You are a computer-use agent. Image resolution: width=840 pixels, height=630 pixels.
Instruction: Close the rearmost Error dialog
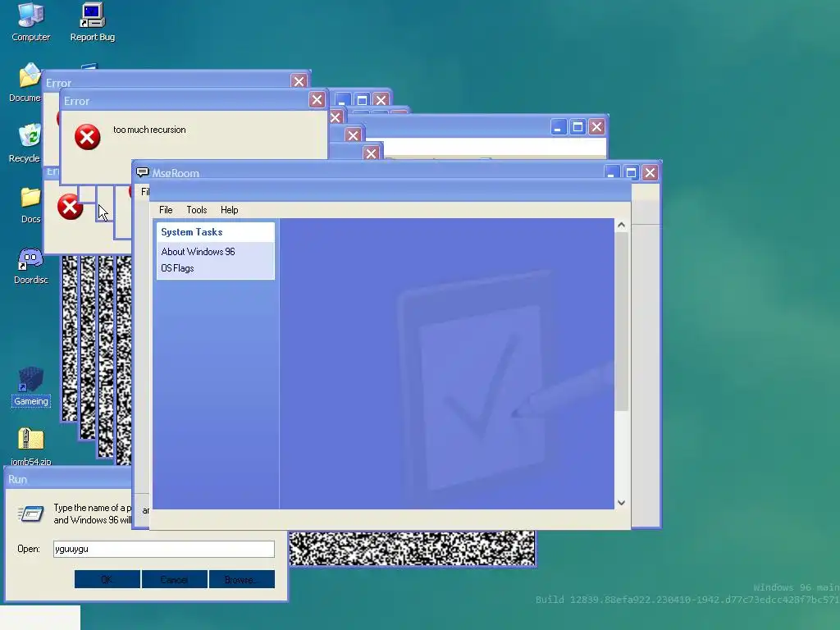299,81
